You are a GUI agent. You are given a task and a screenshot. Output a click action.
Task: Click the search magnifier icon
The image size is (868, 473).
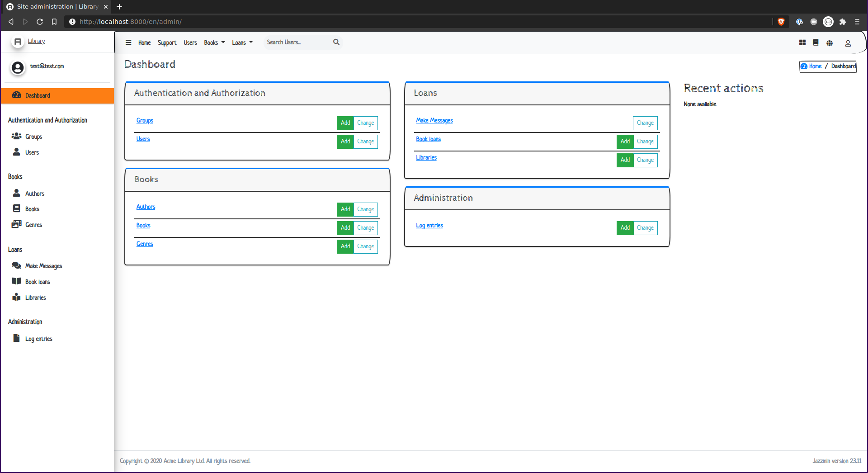(x=336, y=42)
